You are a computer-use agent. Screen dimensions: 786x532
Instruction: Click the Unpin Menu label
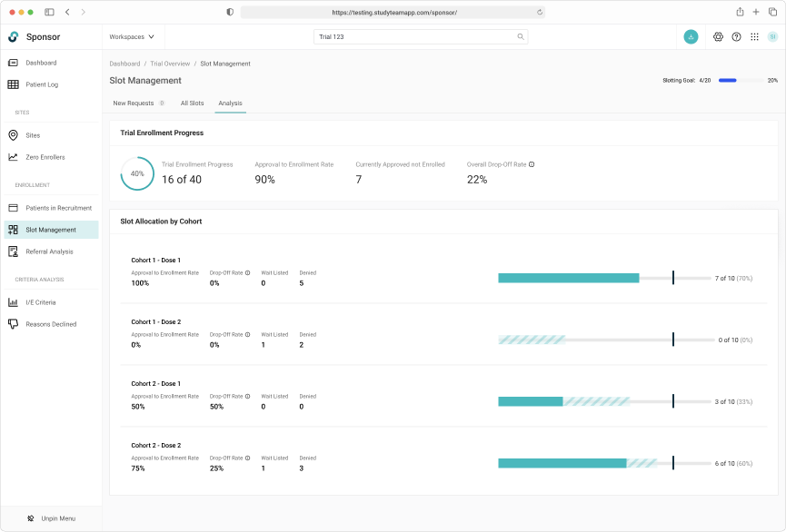coord(58,518)
